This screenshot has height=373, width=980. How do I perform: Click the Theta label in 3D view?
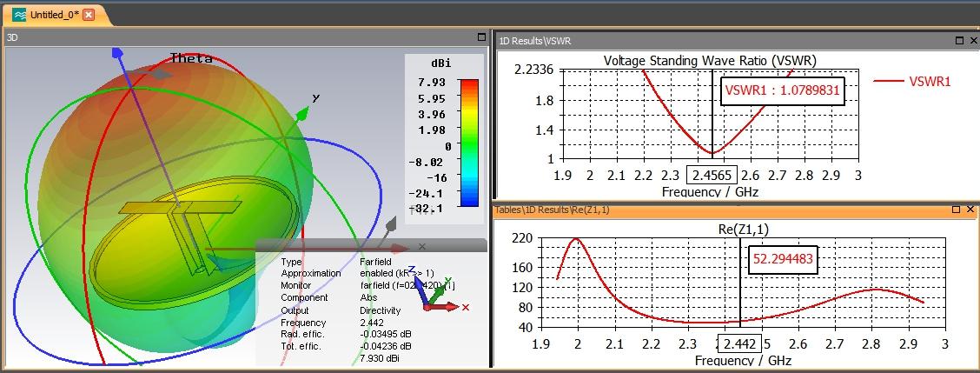[x=191, y=59]
